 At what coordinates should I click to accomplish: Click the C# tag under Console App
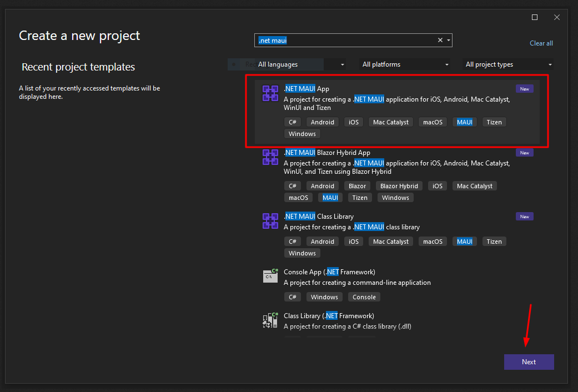click(292, 297)
